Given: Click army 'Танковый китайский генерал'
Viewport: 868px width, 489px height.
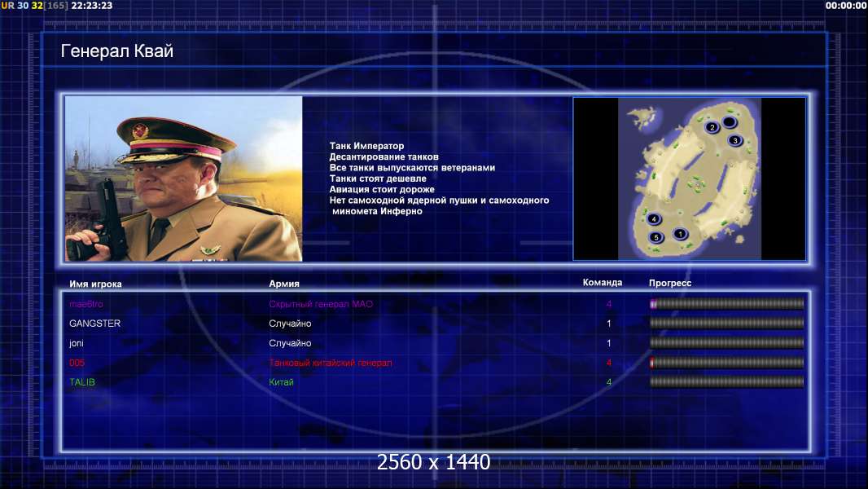Looking at the screenshot, I should [x=331, y=363].
